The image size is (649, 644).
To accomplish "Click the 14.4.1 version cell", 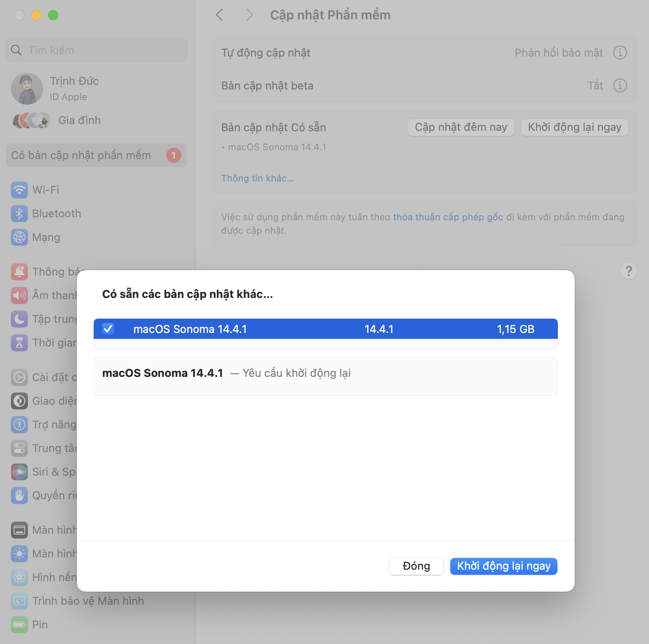I will tap(379, 329).
